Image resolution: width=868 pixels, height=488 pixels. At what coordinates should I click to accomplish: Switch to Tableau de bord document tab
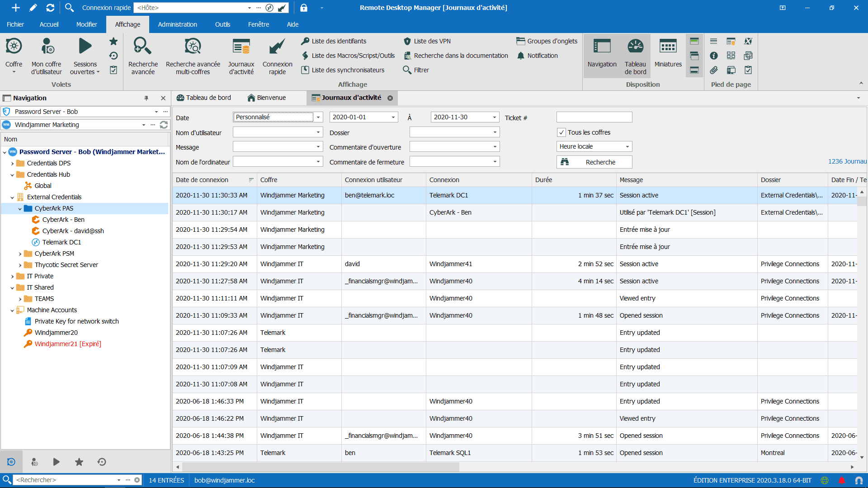coord(203,98)
